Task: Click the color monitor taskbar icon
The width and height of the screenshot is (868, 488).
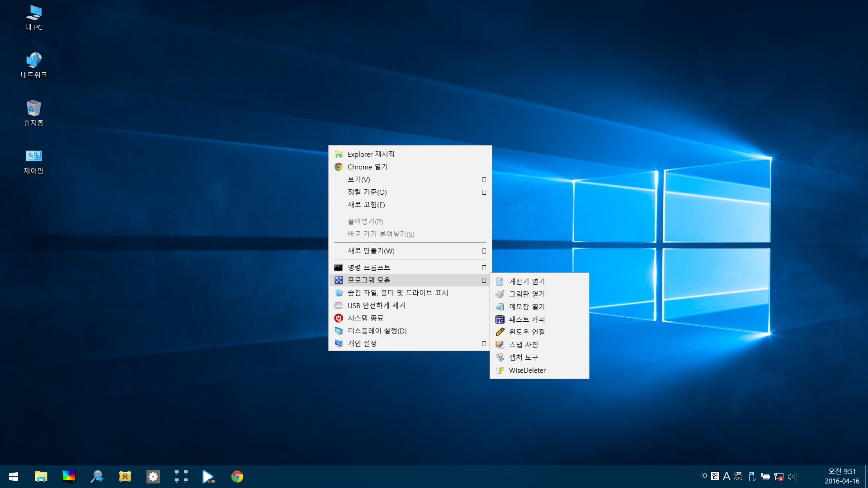Action: (x=69, y=477)
